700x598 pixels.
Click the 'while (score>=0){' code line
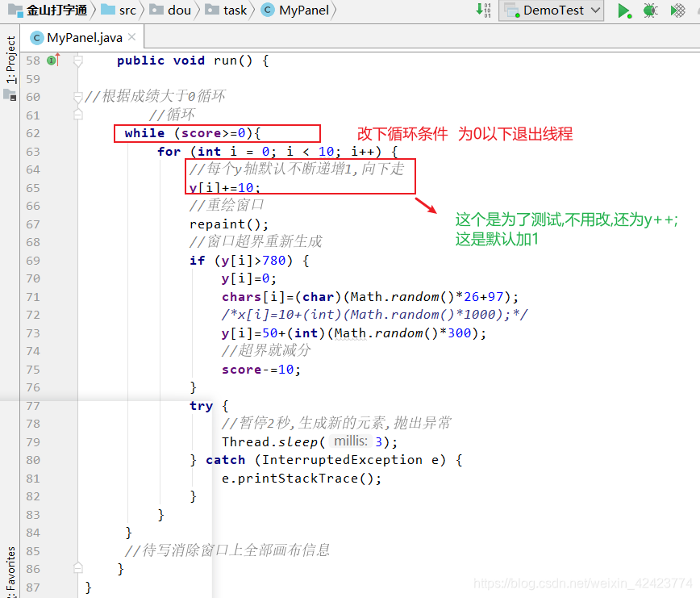click(x=193, y=133)
